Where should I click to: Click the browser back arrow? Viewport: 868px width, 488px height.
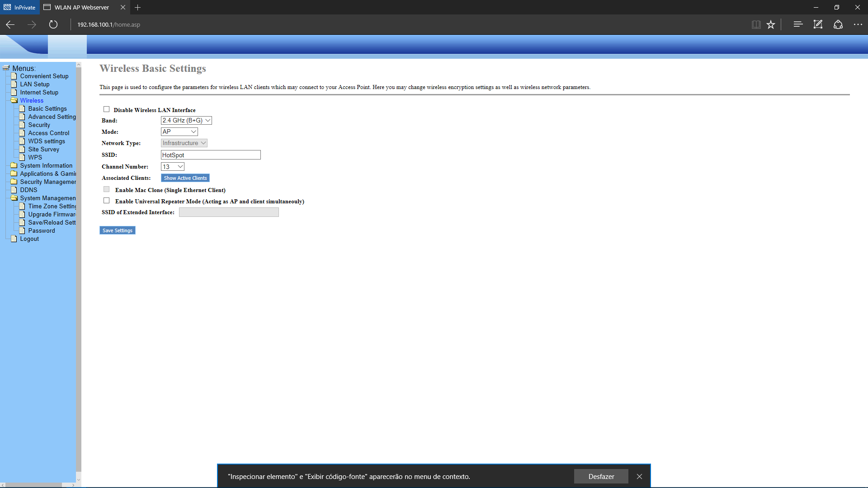(10, 24)
